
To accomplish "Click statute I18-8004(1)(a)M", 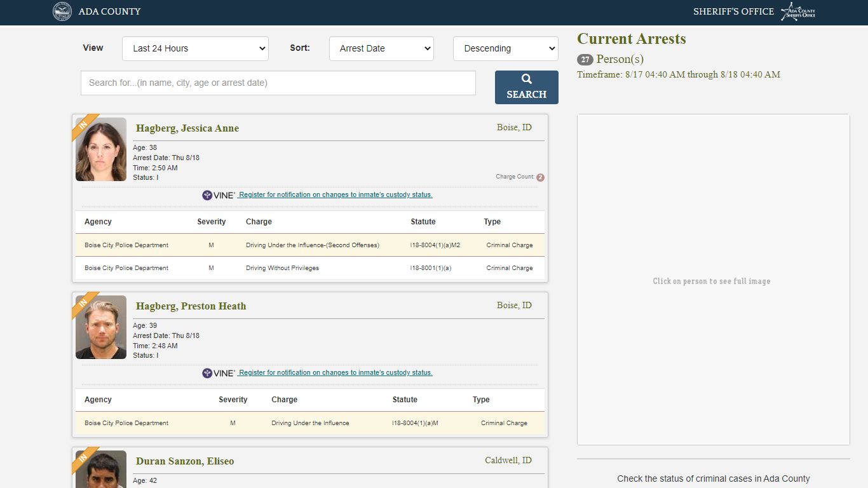I will click(x=416, y=423).
